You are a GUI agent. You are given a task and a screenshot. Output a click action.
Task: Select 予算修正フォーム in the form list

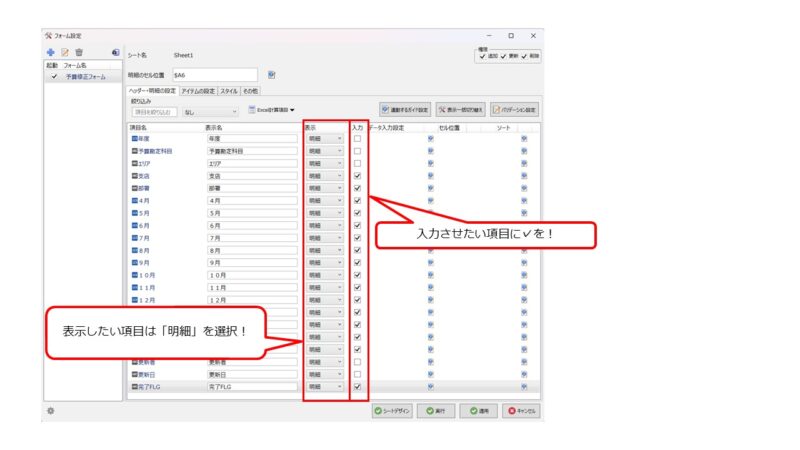point(85,76)
